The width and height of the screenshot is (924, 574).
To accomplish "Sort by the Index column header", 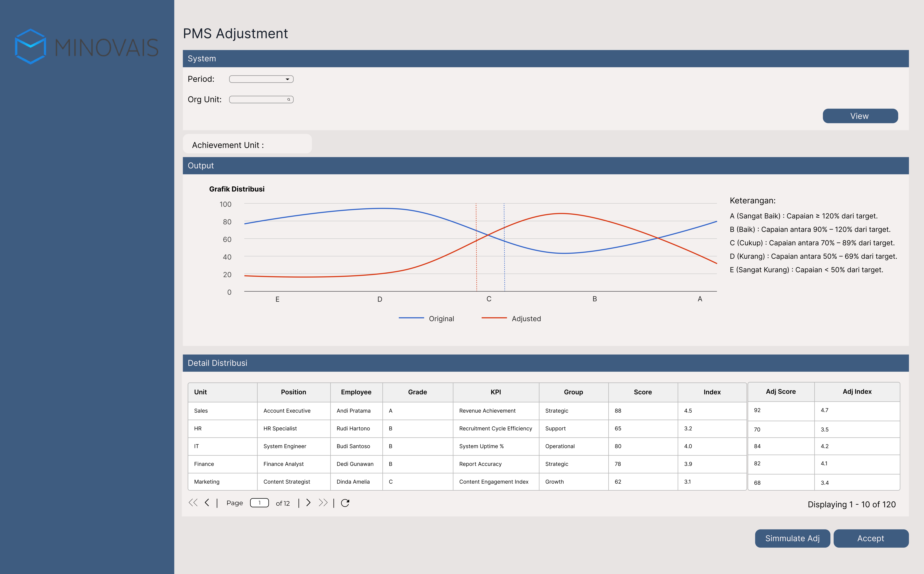I will coord(712,392).
